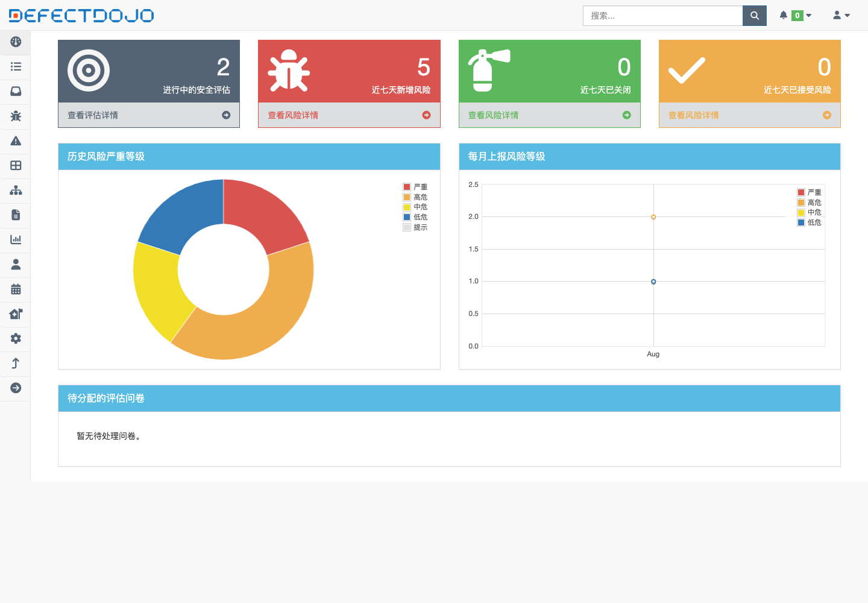868x603 pixels.
Task: Click the search magnifier button
Action: coord(754,16)
